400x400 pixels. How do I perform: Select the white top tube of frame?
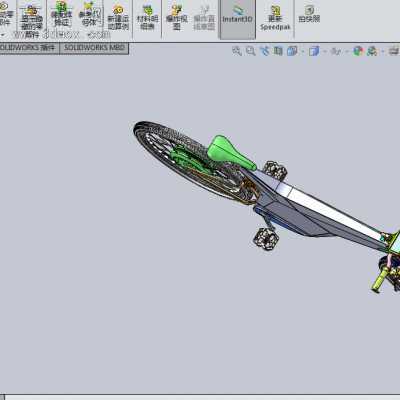click(x=333, y=212)
